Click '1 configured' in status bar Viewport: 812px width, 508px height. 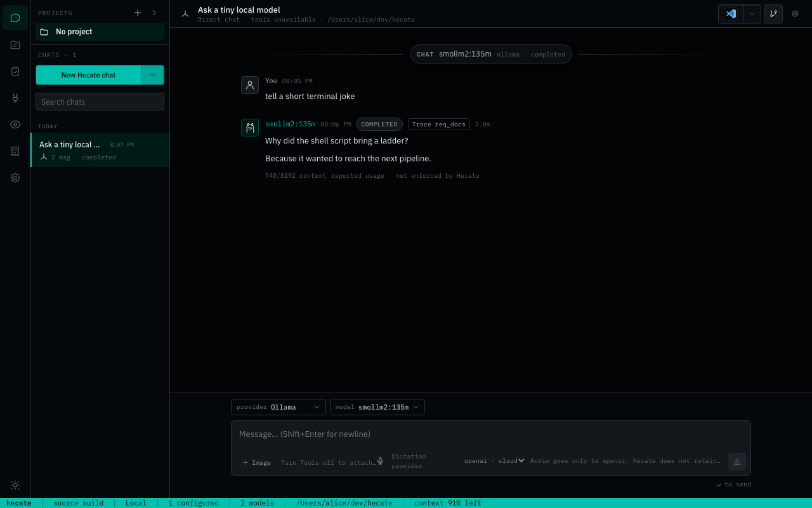point(193,503)
